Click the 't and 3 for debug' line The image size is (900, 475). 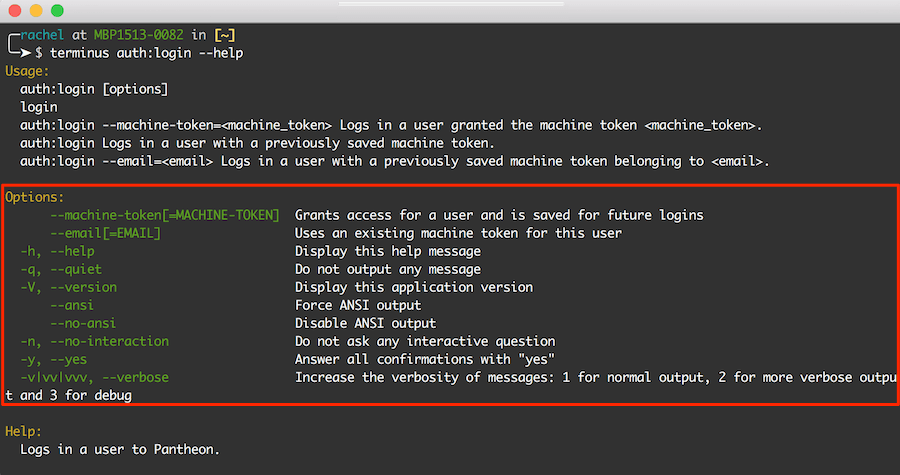click(x=68, y=395)
